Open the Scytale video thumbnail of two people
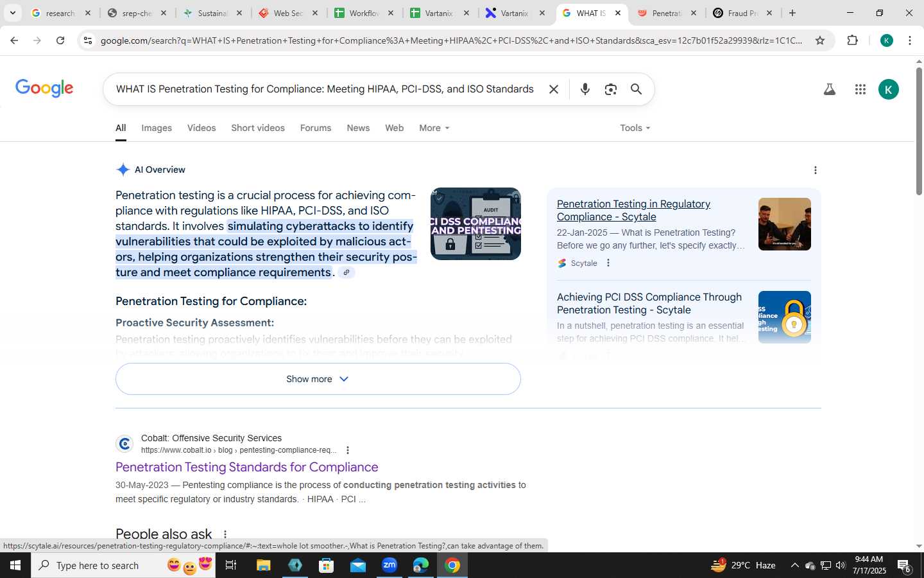The height and width of the screenshot is (578, 924). pos(784,224)
